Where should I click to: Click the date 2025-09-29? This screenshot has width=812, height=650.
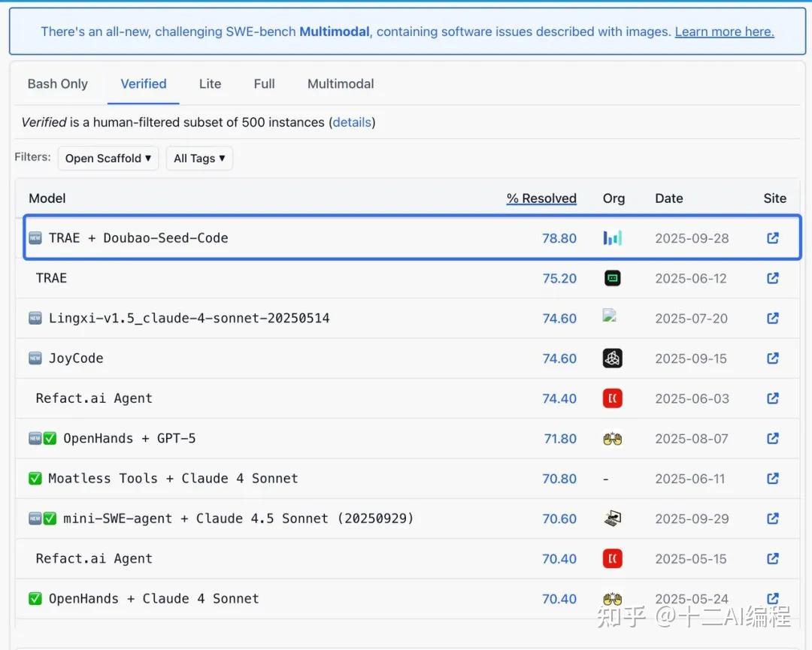tap(692, 518)
